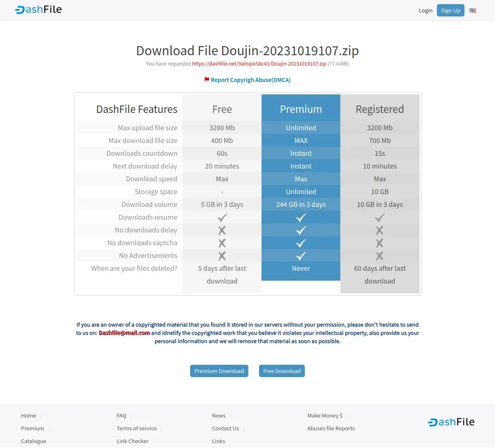The width and height of the screenshot is (495, 448).
Task: Click 'When are your files deleted?' label
Action: pyautogui.click(x=134, y=268)
